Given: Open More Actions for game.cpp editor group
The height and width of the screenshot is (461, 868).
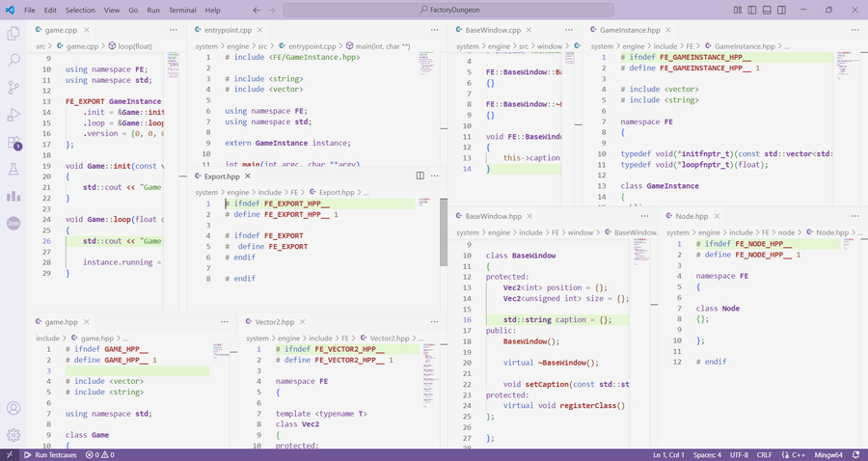Looking at the screenshot, I should click(x=174, y=30).
